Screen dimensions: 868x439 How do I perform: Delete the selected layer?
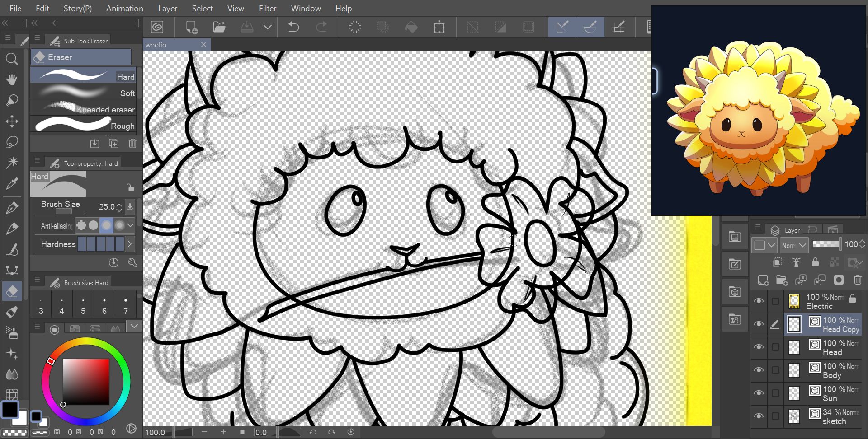[857, 280]
